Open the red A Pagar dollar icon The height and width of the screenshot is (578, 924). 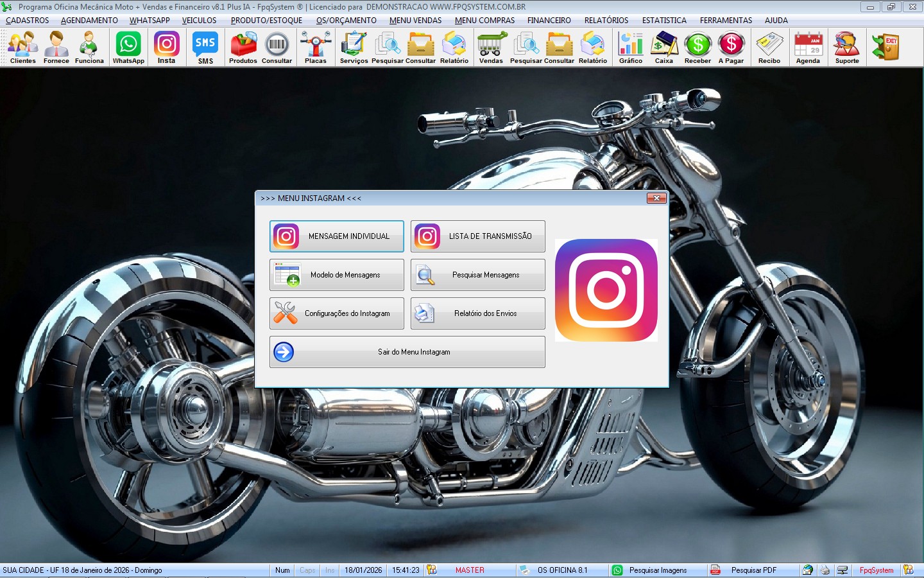click(x=731, y=48)
